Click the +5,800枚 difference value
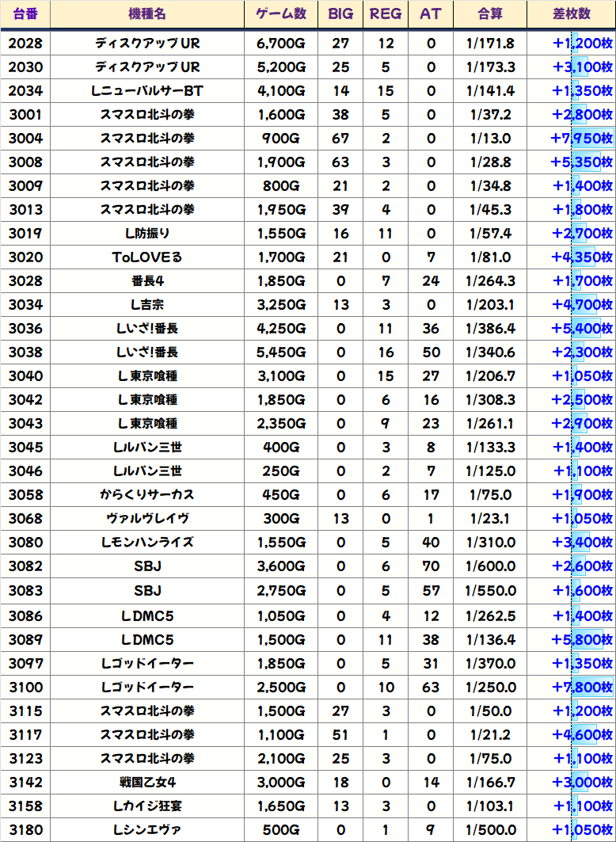This screenshot has height=842, width=616. click(x=583, y=639)
